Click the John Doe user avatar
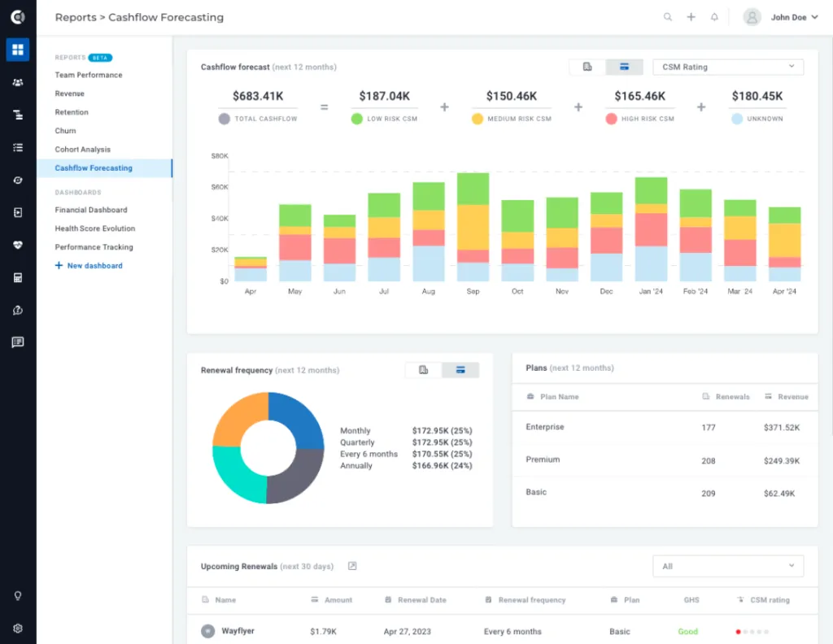The image size is (833, 644). [x=752, y=18]
